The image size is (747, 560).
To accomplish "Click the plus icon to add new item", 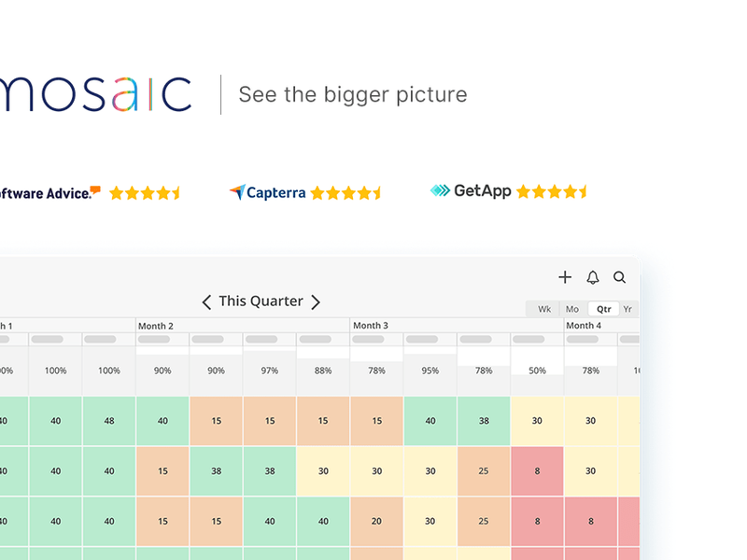I will pos(565,277).
